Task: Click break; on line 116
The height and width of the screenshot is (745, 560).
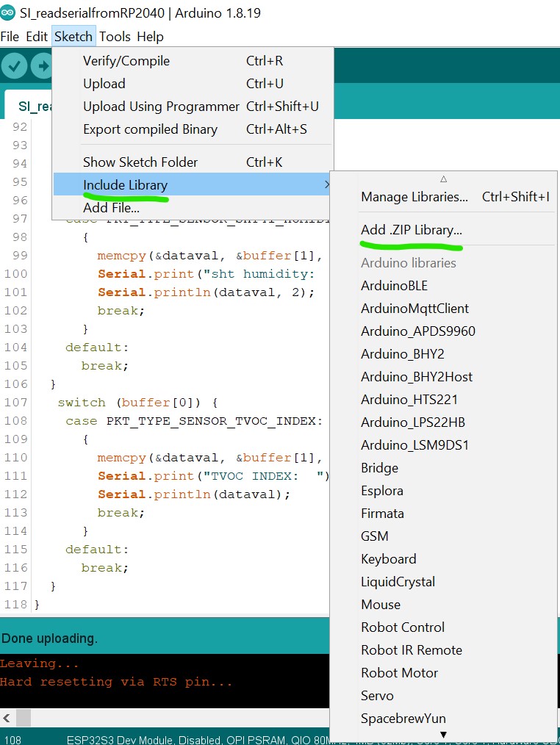Action: click(x=104, y=568)
